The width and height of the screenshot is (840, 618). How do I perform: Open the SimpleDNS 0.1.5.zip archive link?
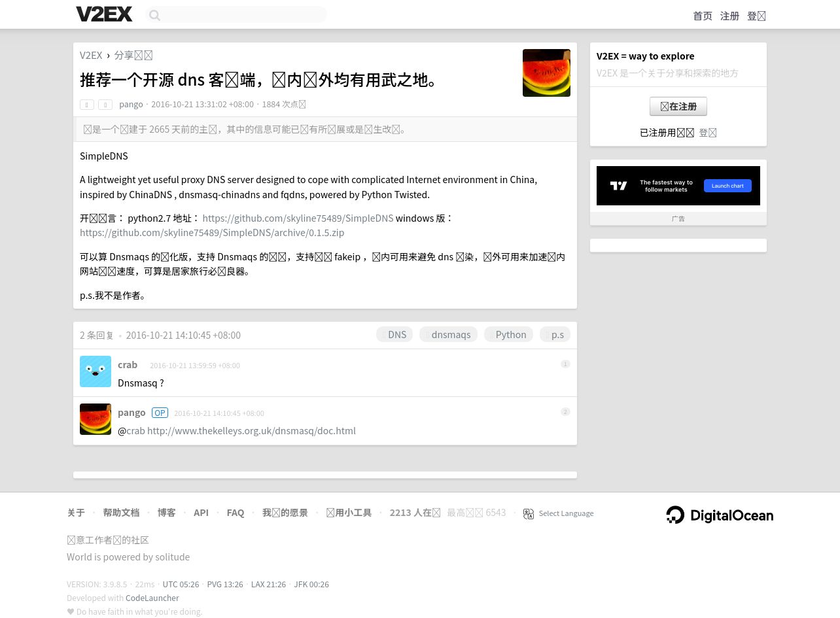point(212,232)
